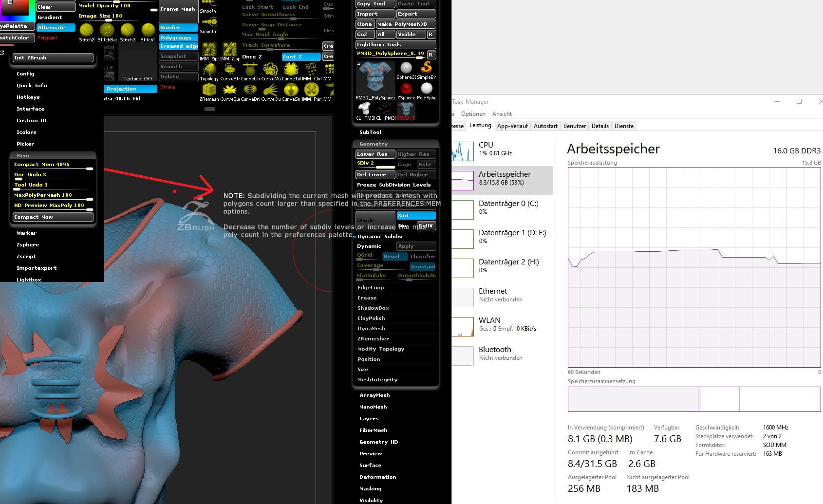Toggle Bevel in Dynamic Subdiv
This screenshot has width=823, height=504.
point(394,257)
